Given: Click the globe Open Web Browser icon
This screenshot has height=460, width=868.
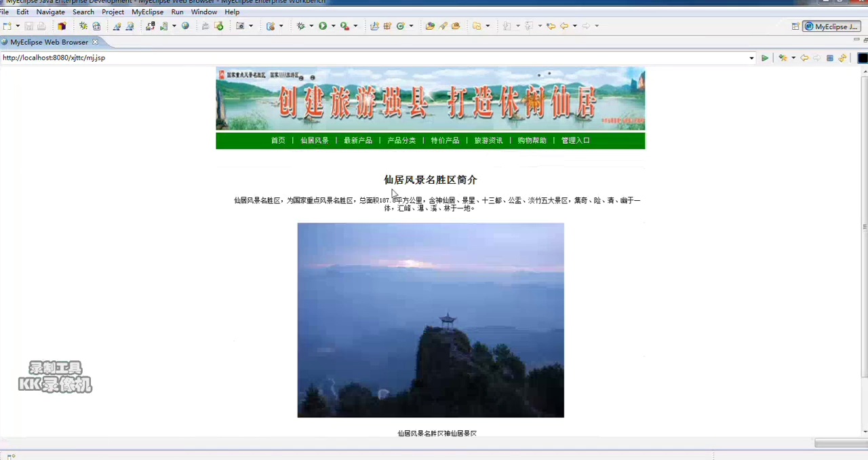Looking at the screenshot, I should click(x=185, y=26).
